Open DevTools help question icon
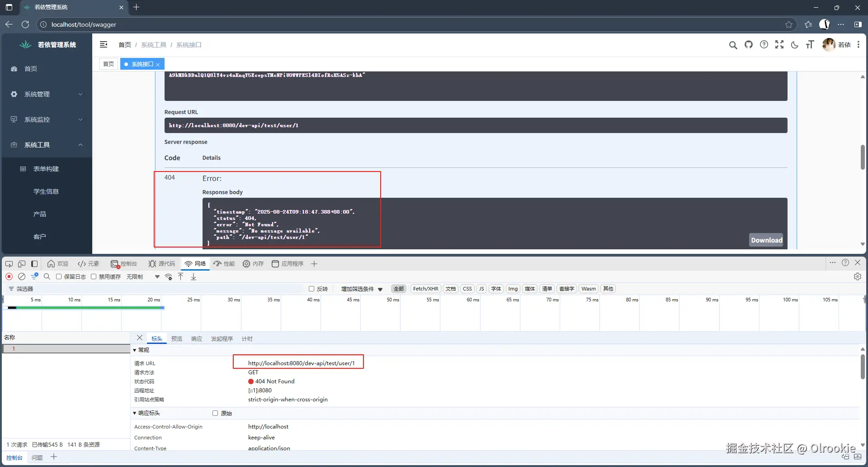Viewport: 868px width, 467px height. click(x=845, y=262)
